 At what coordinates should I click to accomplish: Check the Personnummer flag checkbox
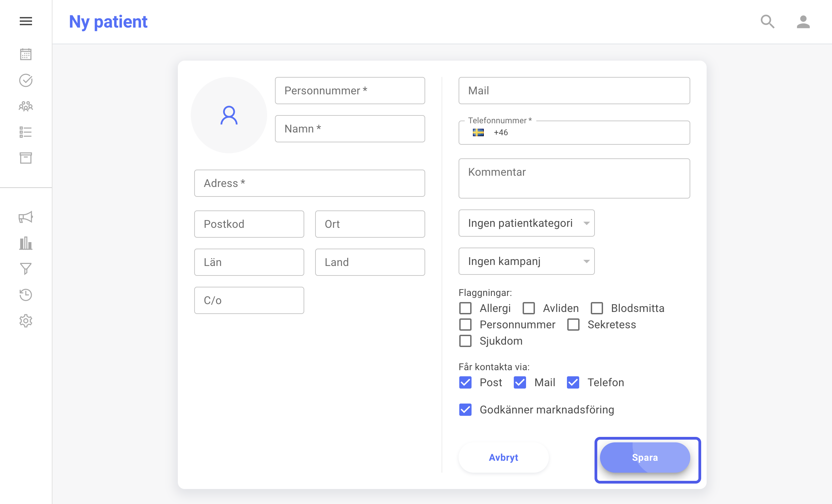465,325
